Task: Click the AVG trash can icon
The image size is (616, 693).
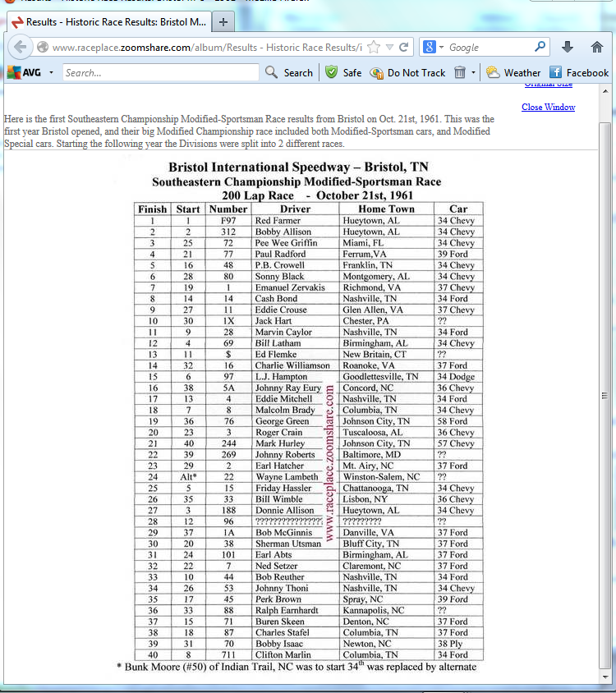Action: coord(460,72)
